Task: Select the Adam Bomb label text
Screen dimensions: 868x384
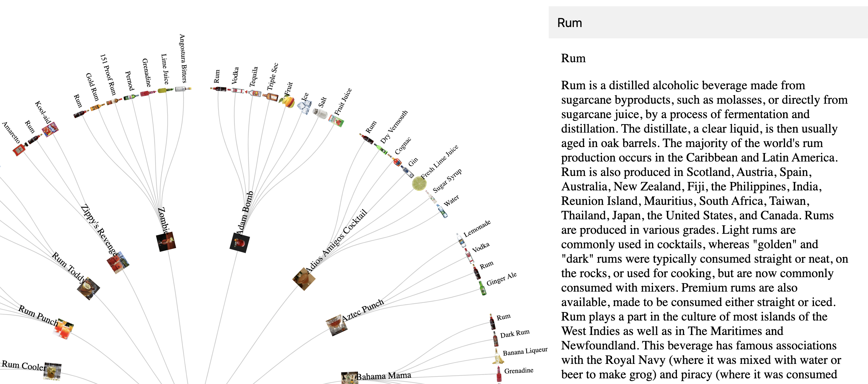Action: tap(244, 213)
